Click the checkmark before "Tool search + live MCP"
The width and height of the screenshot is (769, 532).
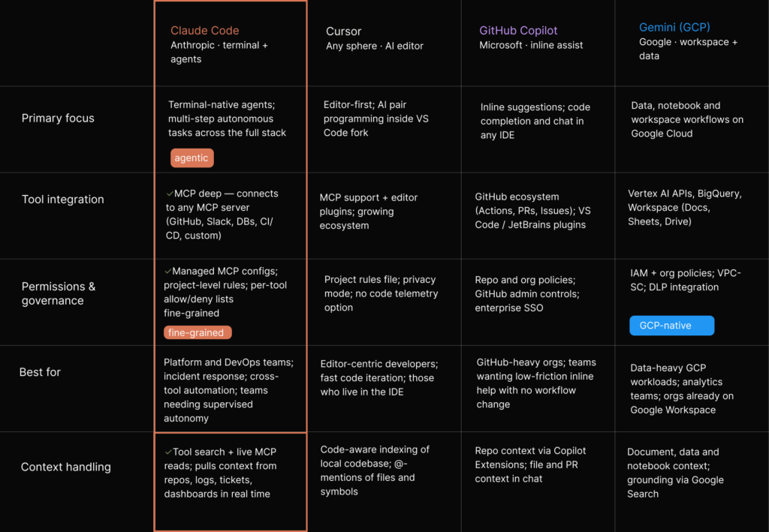coord(168,452)
